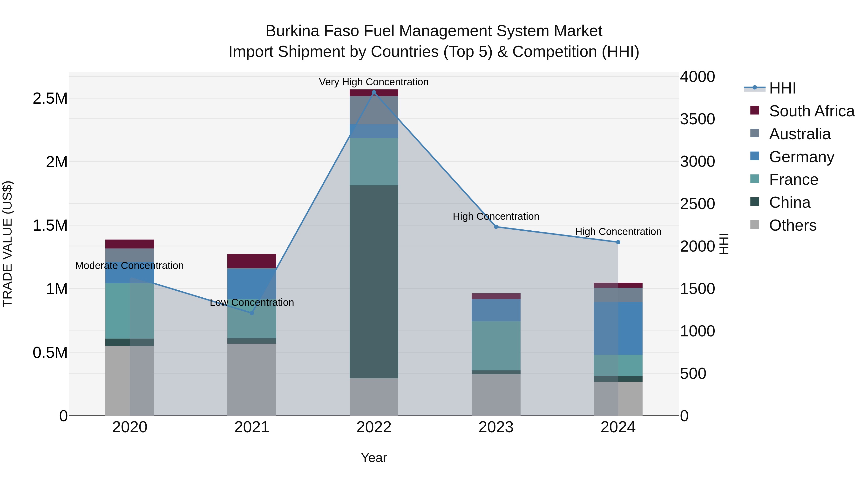The height and width of the screenshot is (488, 868).
Task: Click the Germany bar segment in 2024
Action: pyautogui.click(x=618, y=328)
